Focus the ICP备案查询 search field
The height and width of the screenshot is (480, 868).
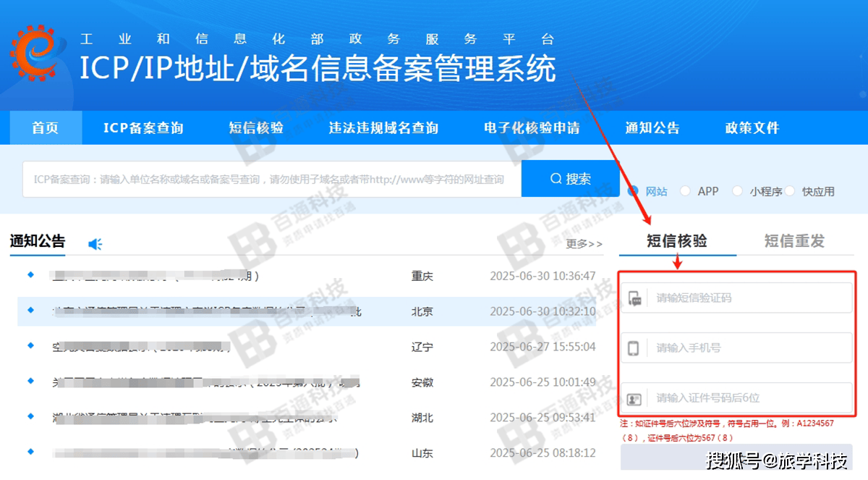click(x=272, y=179)
